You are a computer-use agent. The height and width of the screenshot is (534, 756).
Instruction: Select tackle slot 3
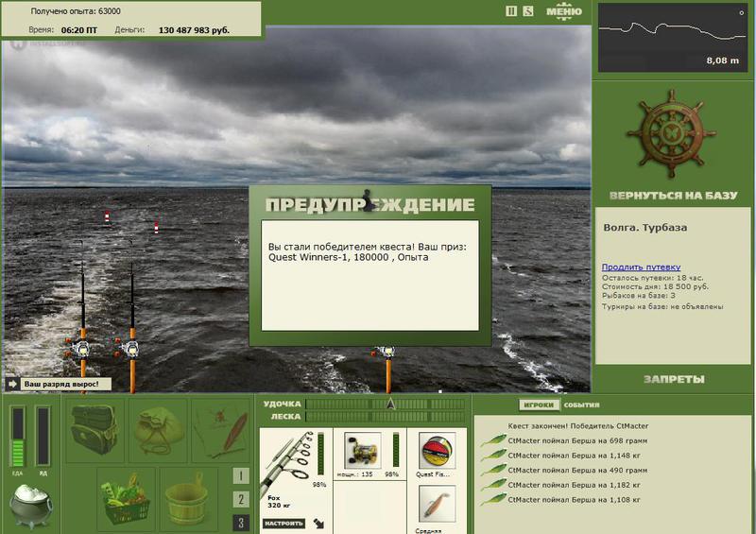[x=241, y=523]
